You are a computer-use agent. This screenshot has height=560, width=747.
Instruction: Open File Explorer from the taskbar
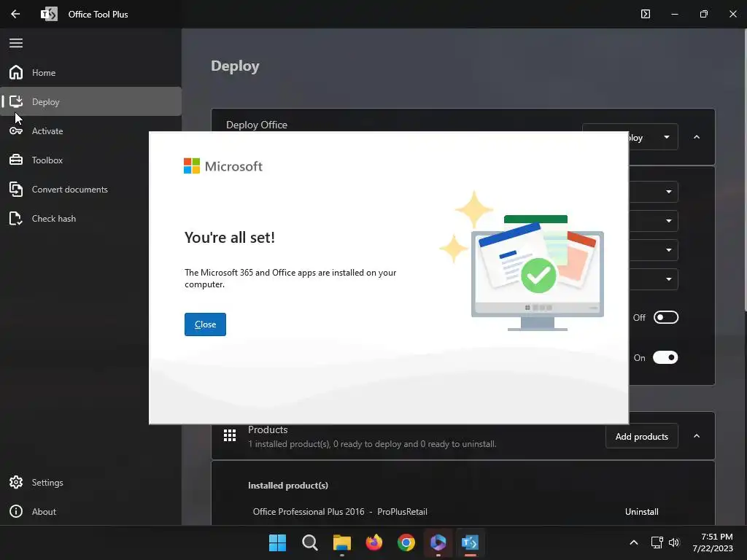[341, 542]
